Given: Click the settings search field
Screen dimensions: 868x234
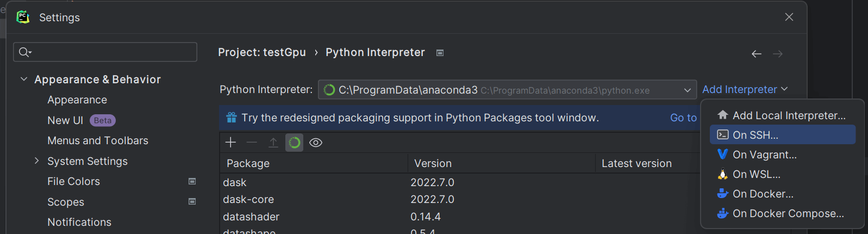Looking at the screenshot, I should 105,52.
